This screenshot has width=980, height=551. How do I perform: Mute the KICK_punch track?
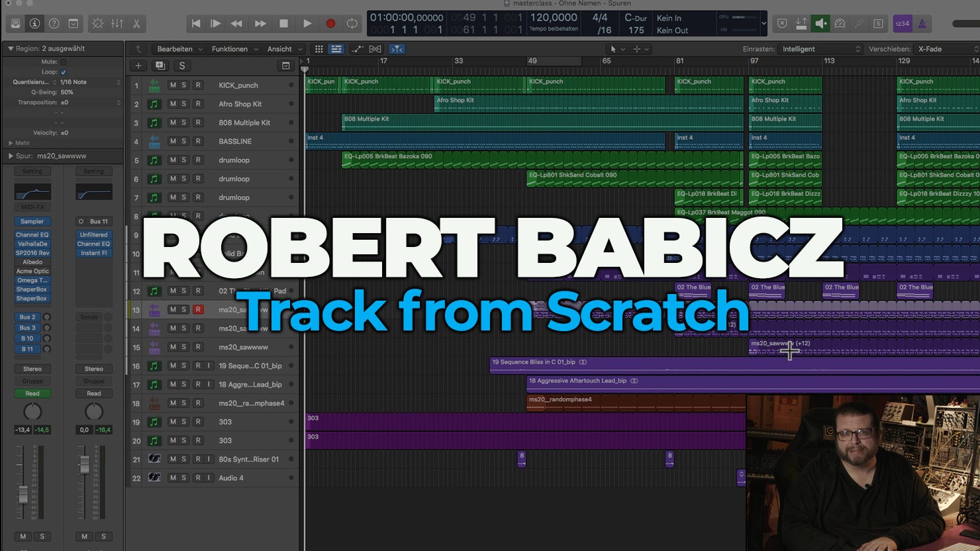click(173, 85)
